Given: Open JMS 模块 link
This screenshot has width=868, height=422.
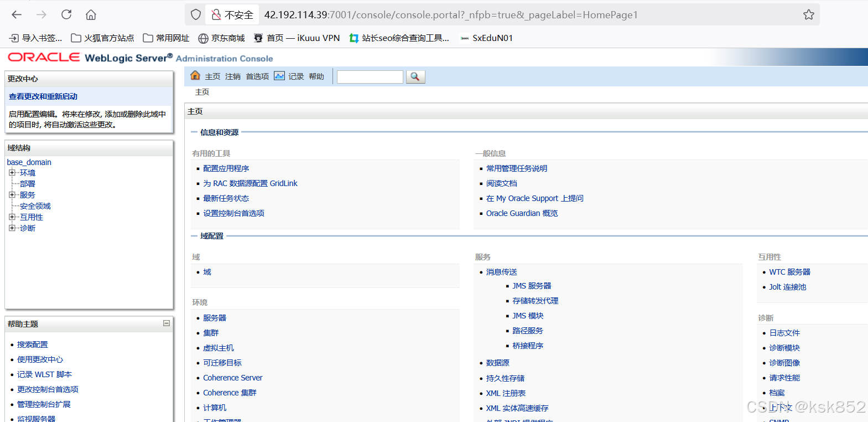Looking at the screenshot, I should [x=528, y=316].
